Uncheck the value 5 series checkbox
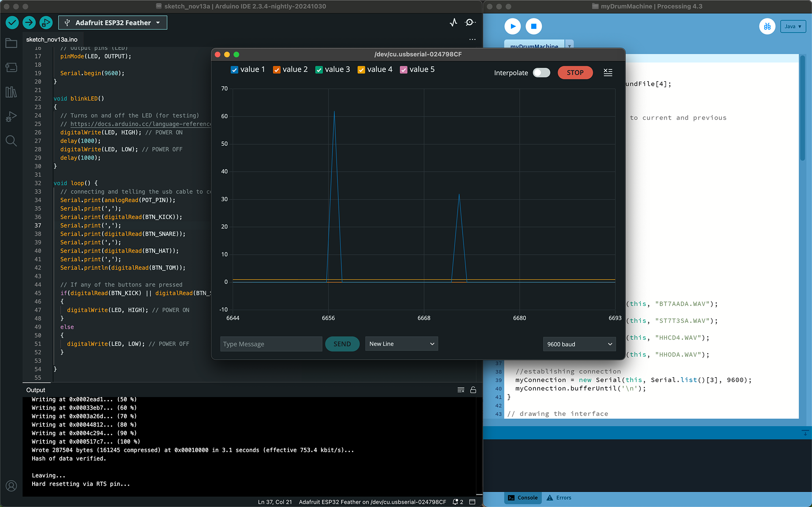 coord(403,70)
